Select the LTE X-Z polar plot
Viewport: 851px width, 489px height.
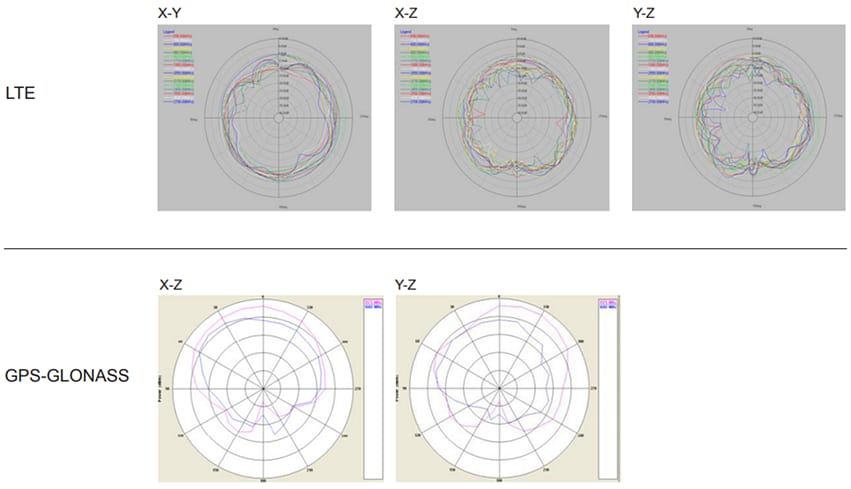point(516,118)
